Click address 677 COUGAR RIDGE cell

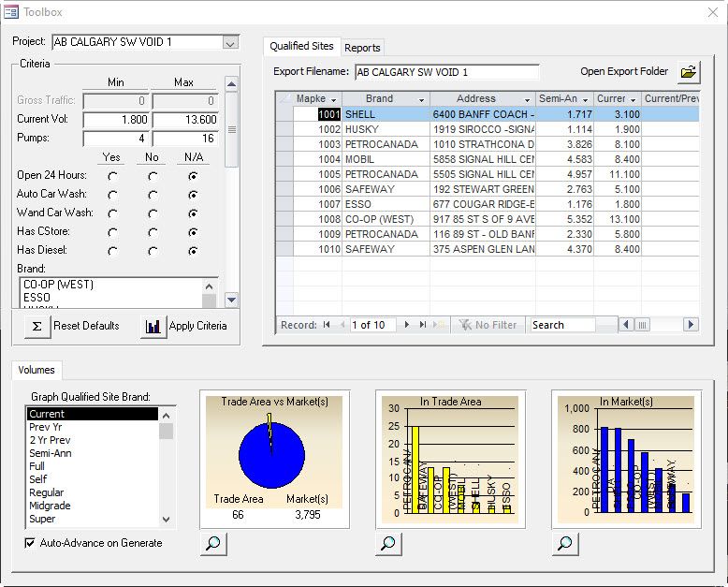pos(483,204)
